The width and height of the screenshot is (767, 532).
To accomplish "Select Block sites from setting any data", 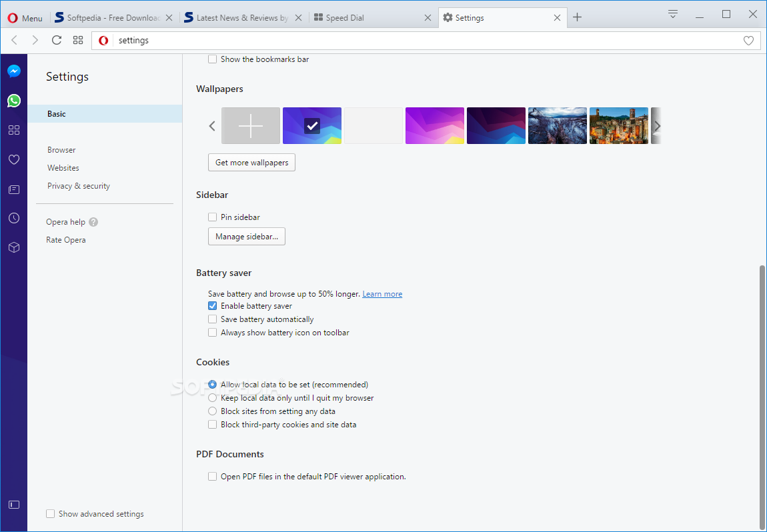I will pos(212,411).
